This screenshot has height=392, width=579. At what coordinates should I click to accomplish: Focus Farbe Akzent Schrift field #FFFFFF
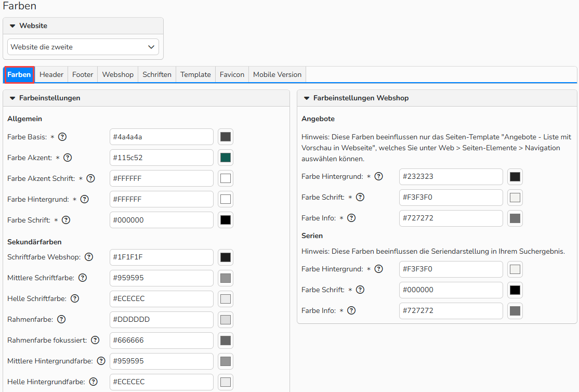162,178
